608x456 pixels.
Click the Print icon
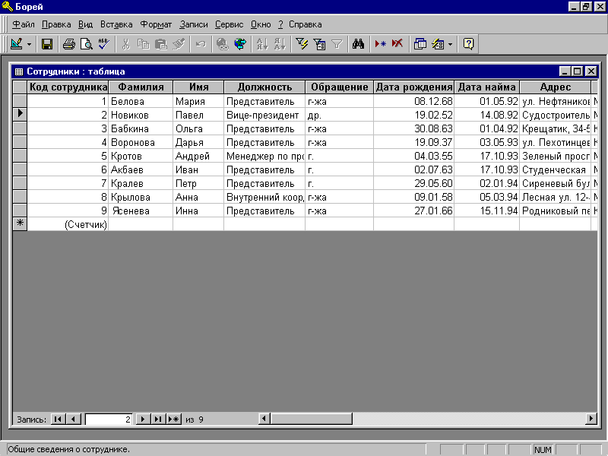pyautogui.click(x=69, y=44)
